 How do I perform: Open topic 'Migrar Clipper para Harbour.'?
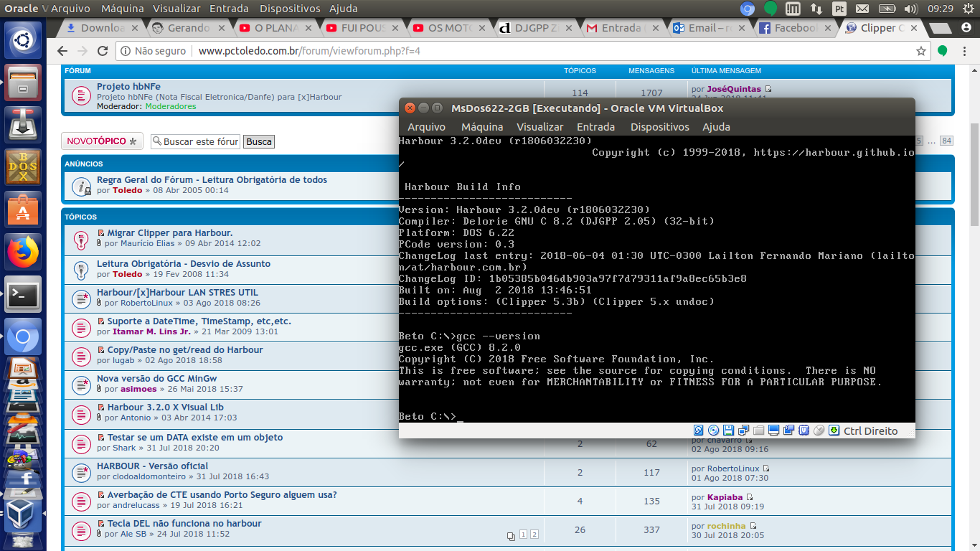[x=169, y=233]
